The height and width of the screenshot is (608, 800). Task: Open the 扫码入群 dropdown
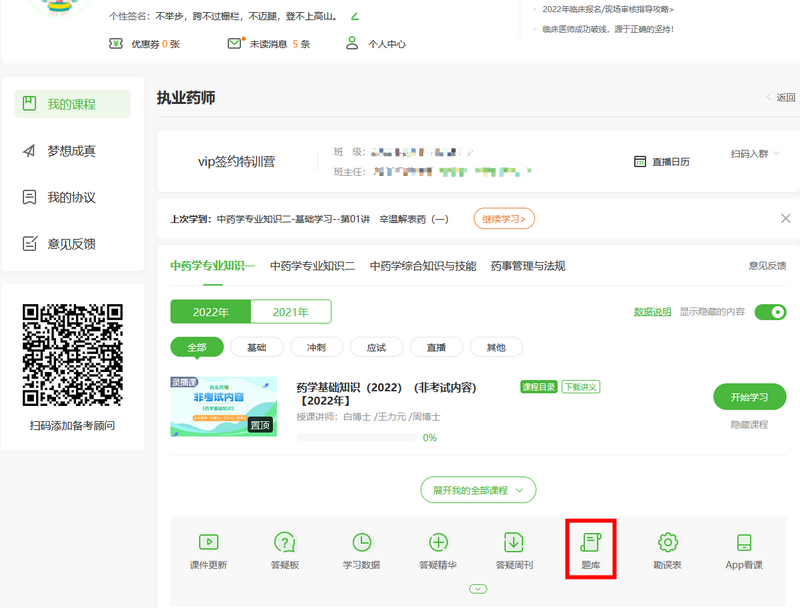(755, 154)
